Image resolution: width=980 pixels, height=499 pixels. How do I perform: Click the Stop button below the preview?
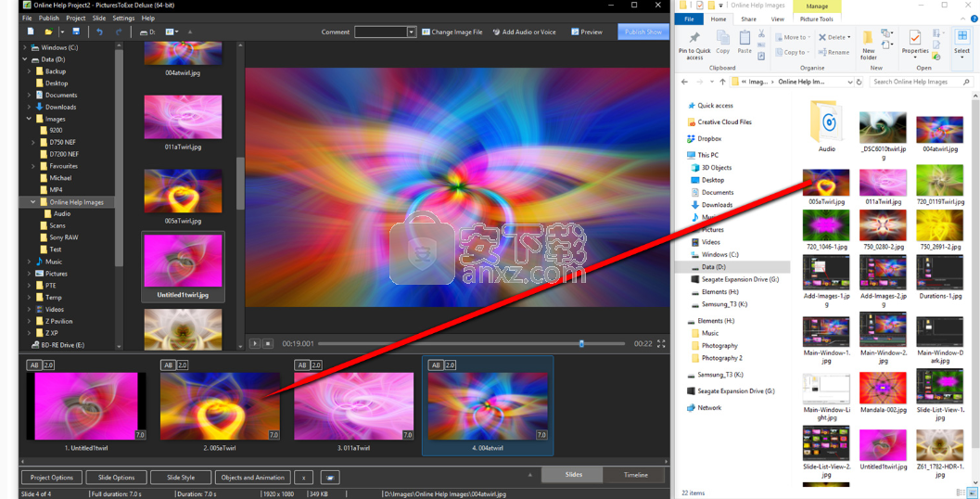[268, 343]
